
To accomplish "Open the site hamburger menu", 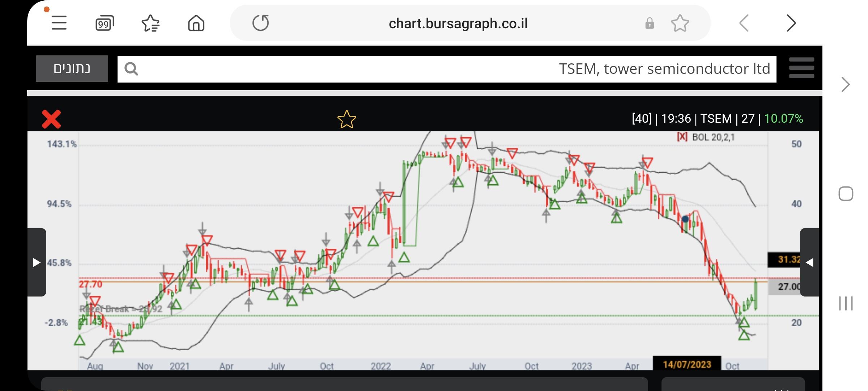I will 801,68.
